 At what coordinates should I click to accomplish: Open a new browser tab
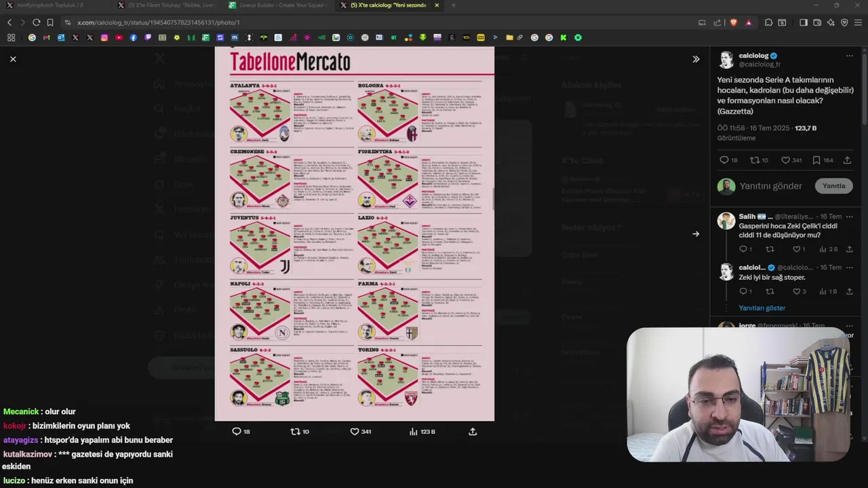pos(453,5)
